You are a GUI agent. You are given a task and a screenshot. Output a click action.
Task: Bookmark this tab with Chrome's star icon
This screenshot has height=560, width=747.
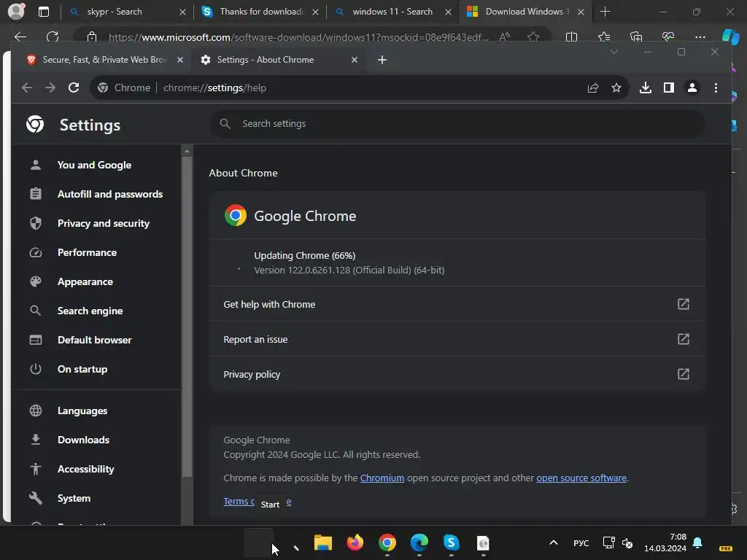[616, 87]
